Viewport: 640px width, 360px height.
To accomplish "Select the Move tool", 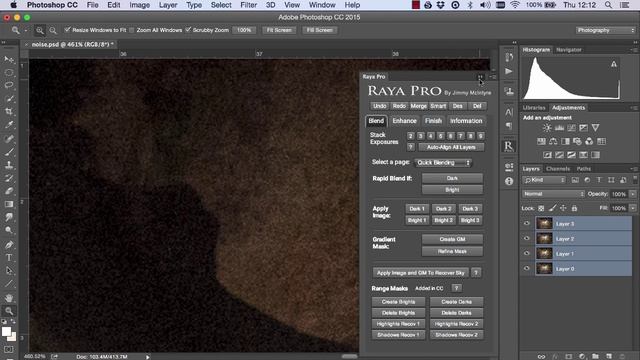I will [x=9, y=60].
